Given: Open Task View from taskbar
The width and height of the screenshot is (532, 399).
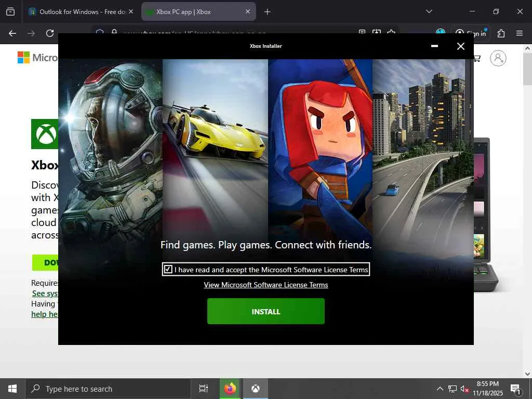Looking at the screenshot, I should [x=203, y=389].
